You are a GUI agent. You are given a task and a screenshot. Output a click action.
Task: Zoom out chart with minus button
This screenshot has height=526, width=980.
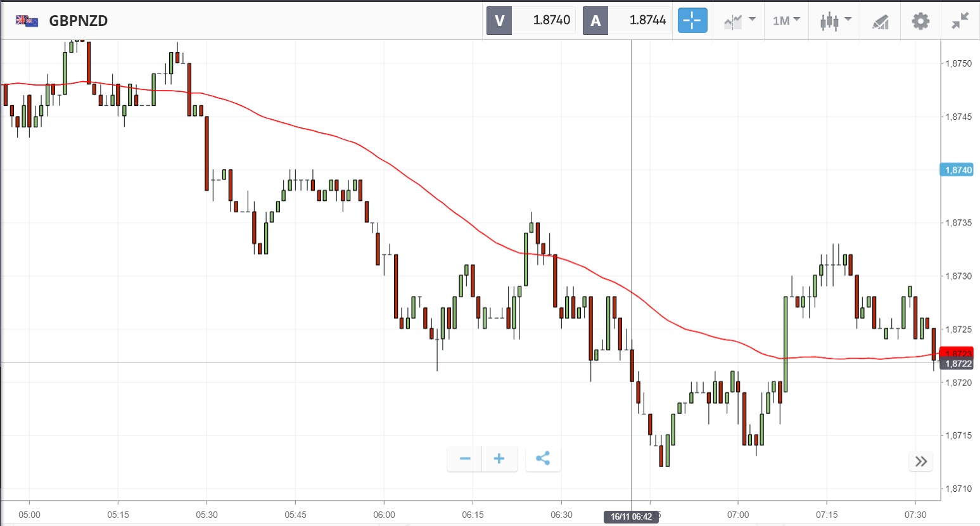coord(465,459)
